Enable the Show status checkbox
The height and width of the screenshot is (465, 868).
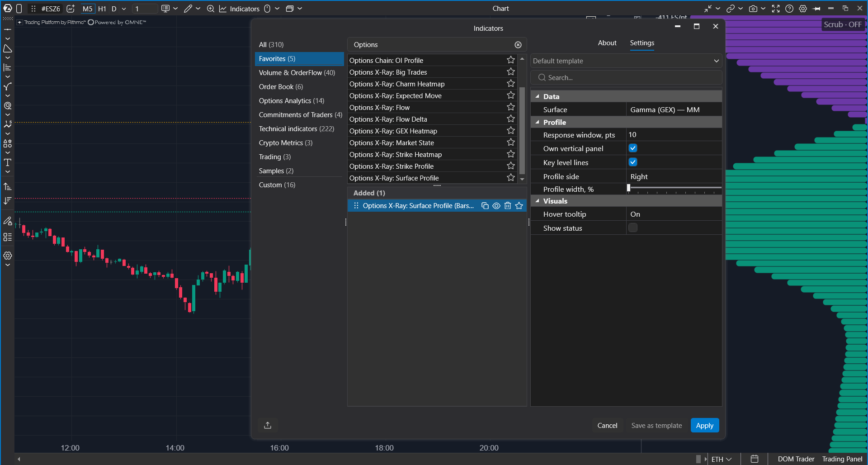(x=633, y=228)
